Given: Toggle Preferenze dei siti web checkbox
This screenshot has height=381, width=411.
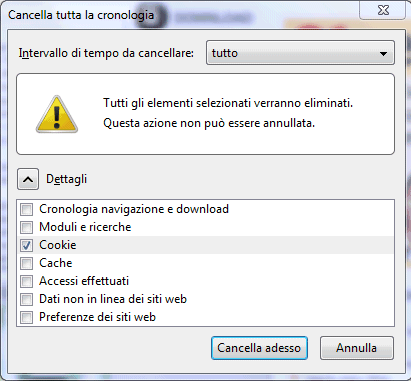Looking at the screenshot, I should click(x=27, y=318).
